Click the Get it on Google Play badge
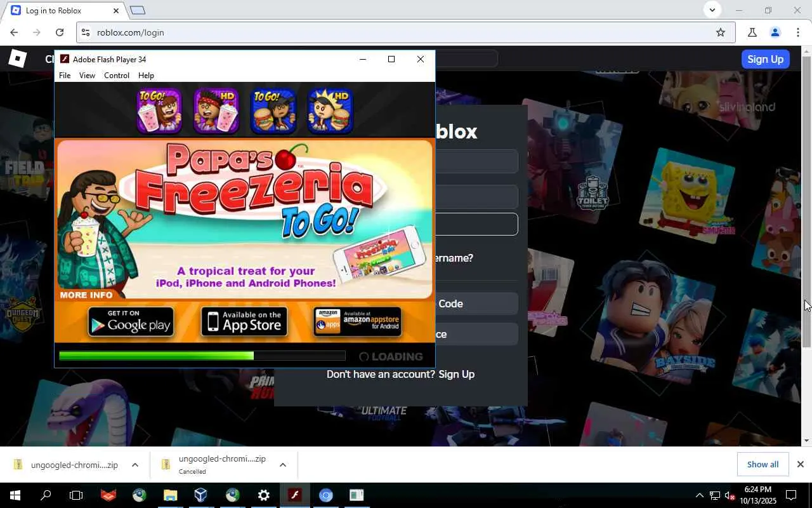The image size is (812, 508). point(131,321)
